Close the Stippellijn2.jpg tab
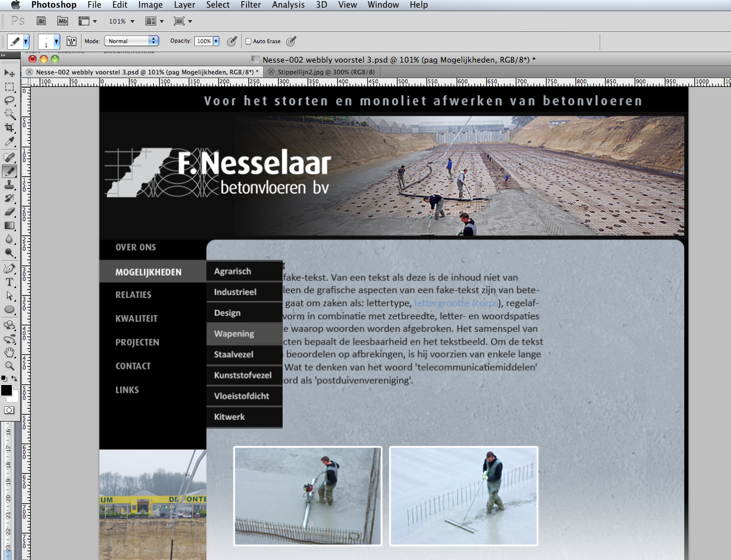This screenshot has height=560, width=731. pyautogui.click(x=271, y=72)
